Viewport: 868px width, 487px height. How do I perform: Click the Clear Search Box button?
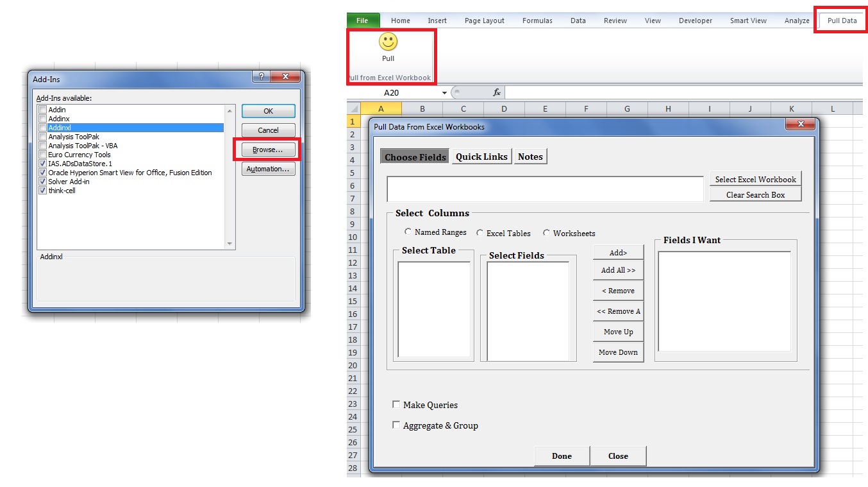point(756,195)
